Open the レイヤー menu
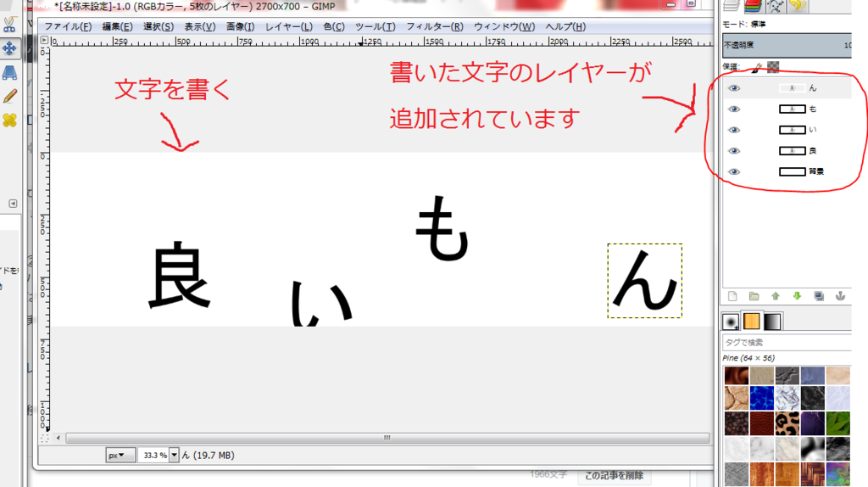The image size is (868, 487). click(x=289, y=26)
